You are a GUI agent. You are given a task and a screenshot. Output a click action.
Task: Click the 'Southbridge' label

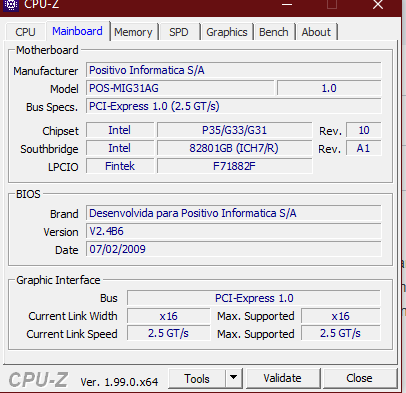click(x=49, y=149)
